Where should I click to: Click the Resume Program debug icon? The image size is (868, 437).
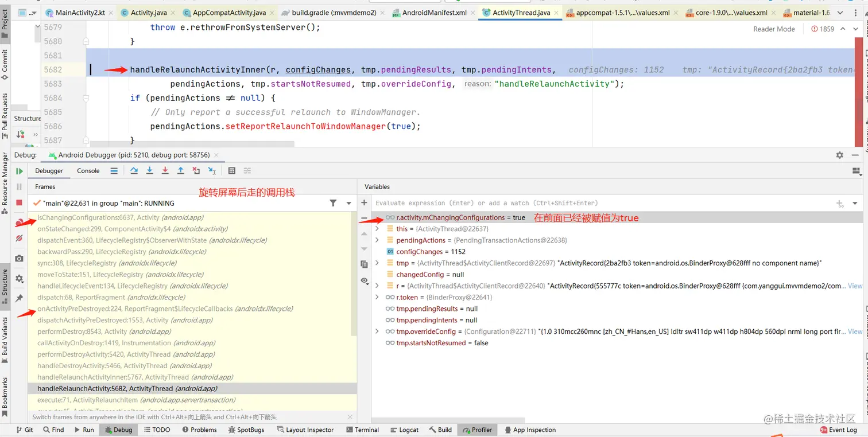(19, 171)
